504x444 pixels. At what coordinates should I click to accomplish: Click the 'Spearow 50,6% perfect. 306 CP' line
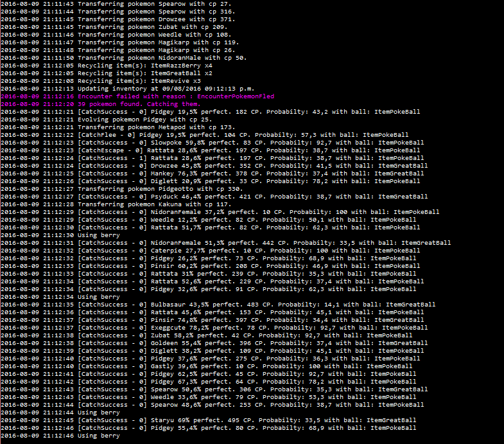pos(214,389)
